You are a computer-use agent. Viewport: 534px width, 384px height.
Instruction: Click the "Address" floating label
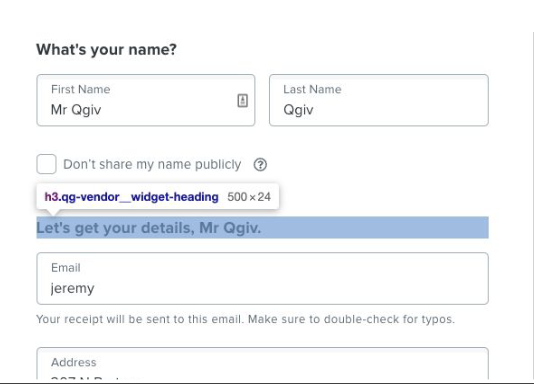[x=74, y=362]
